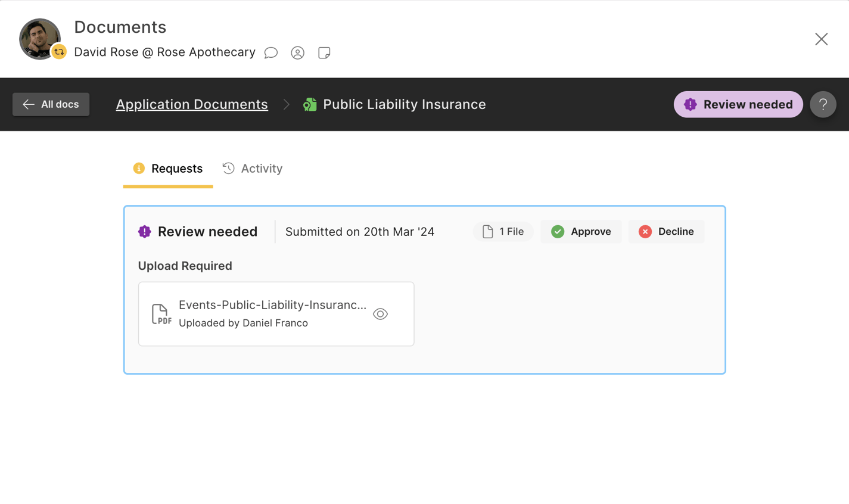
Task: Select the green document icon beside Public Liability Insurance
Action: (309, 104)
